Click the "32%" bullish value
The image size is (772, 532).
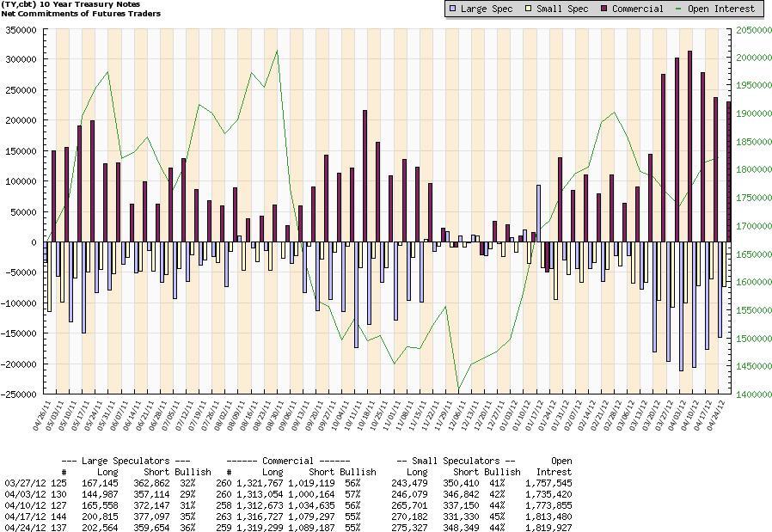187,483
